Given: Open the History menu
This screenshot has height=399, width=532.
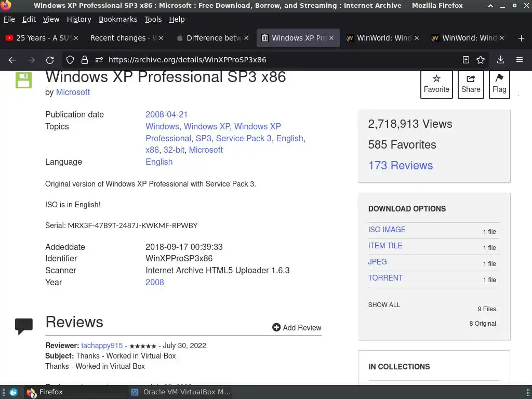Looking at the screenshot, I should pos(79,19).
